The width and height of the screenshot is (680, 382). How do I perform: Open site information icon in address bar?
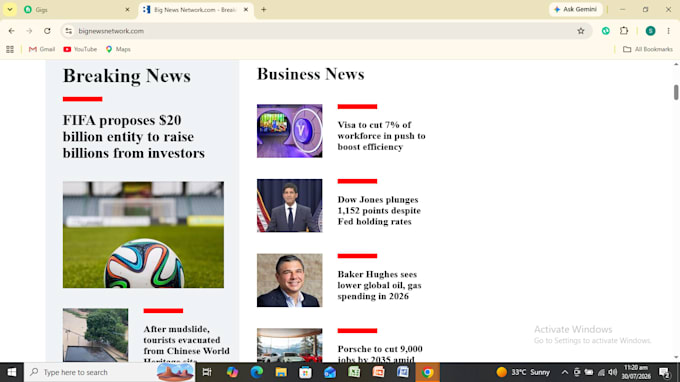click(69, 31)
